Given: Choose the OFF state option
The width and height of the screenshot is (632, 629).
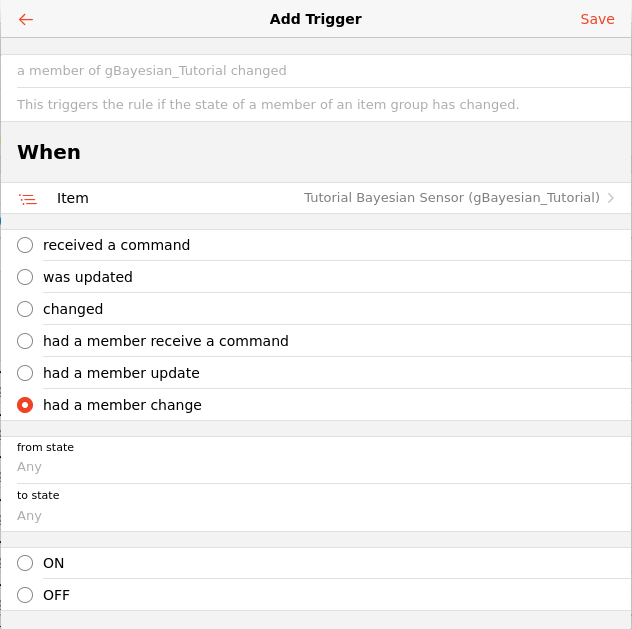Looking at the screenshot, I should (x=25, y=595).
